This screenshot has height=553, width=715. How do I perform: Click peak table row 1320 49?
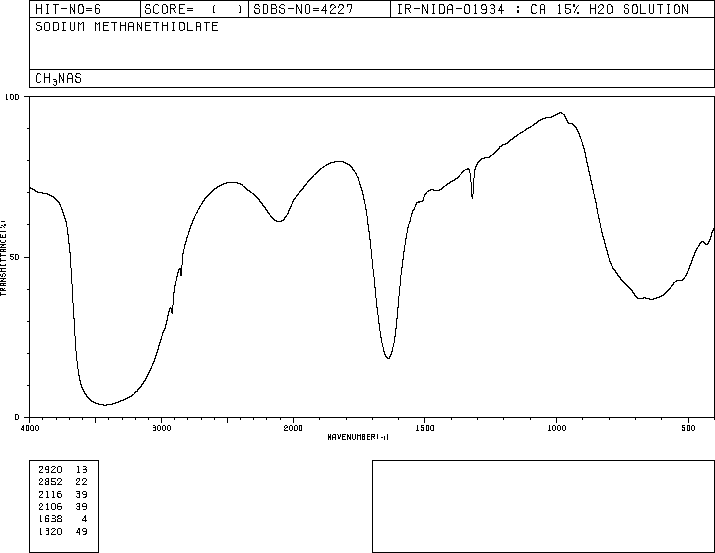click(x=63, y=532)
